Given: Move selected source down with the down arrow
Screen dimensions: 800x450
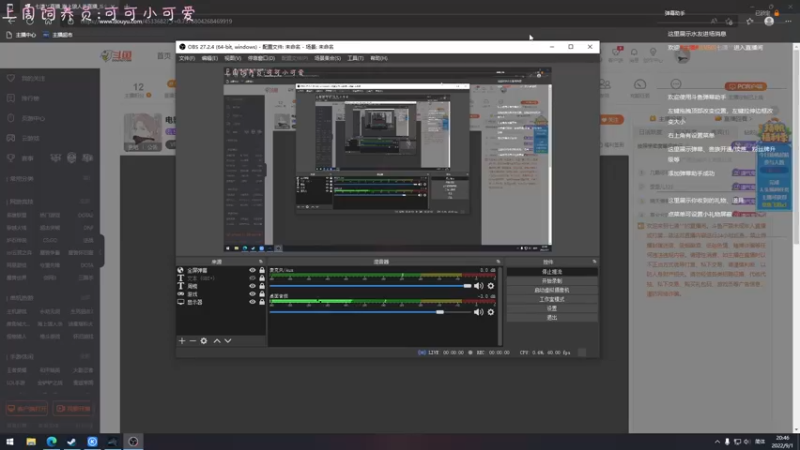Looking at the screenshot, I should pyautogui.click(x=228, y=341).
